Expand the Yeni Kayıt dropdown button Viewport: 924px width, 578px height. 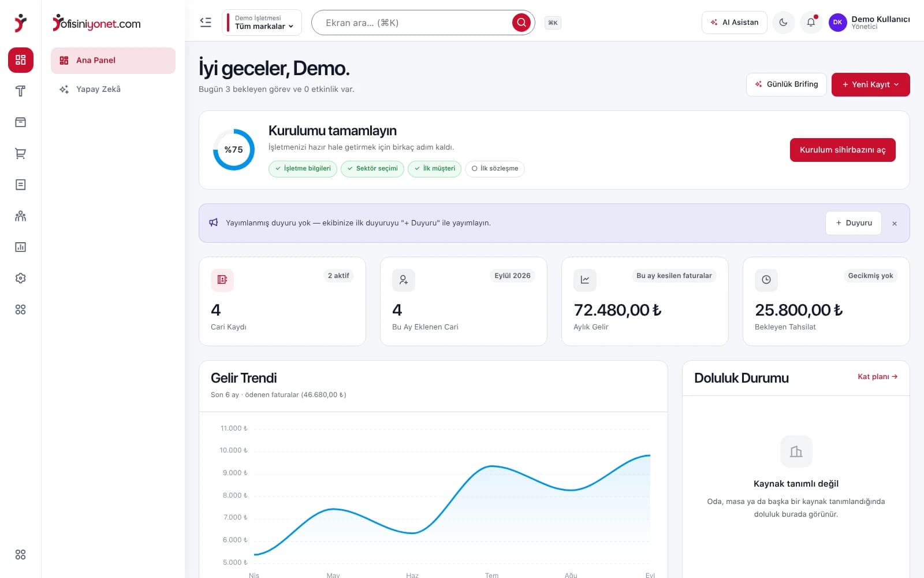871,84
